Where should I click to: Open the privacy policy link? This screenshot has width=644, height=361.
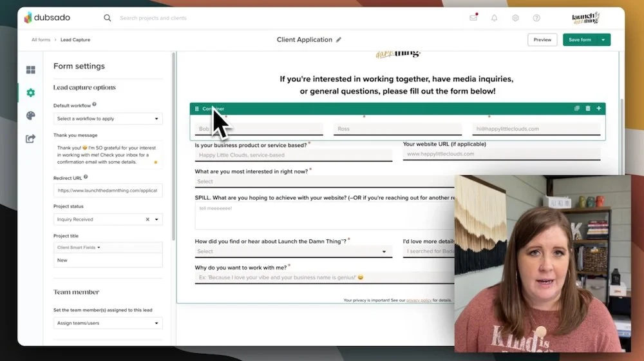tap(419, 300)
